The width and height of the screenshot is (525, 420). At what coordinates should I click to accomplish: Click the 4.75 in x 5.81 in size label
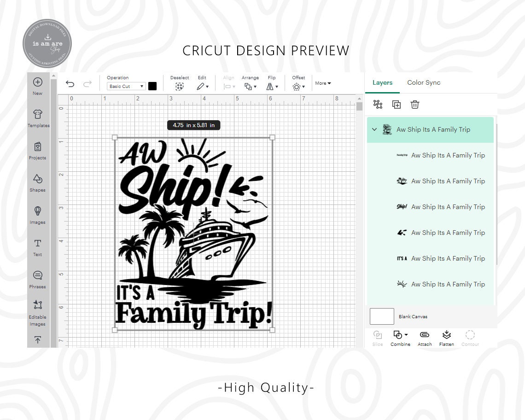[193, 125]
